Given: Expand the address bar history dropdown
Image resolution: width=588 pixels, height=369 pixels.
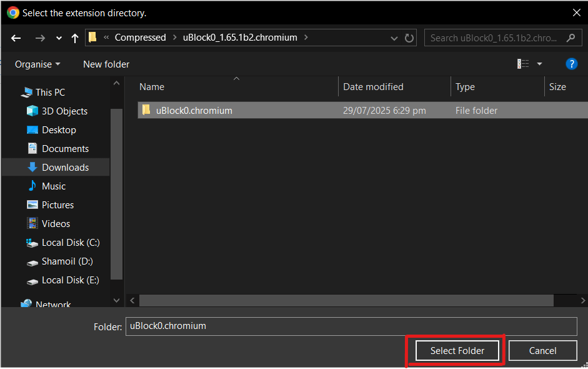Looking at the screenshot, I should point(394,38).
